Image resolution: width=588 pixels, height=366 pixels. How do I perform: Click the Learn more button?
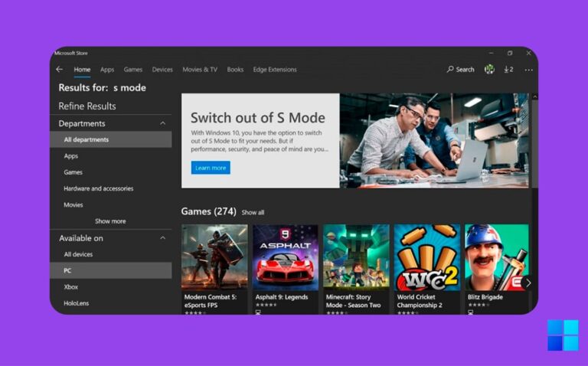pyautogui.click(x=211, y=168)
